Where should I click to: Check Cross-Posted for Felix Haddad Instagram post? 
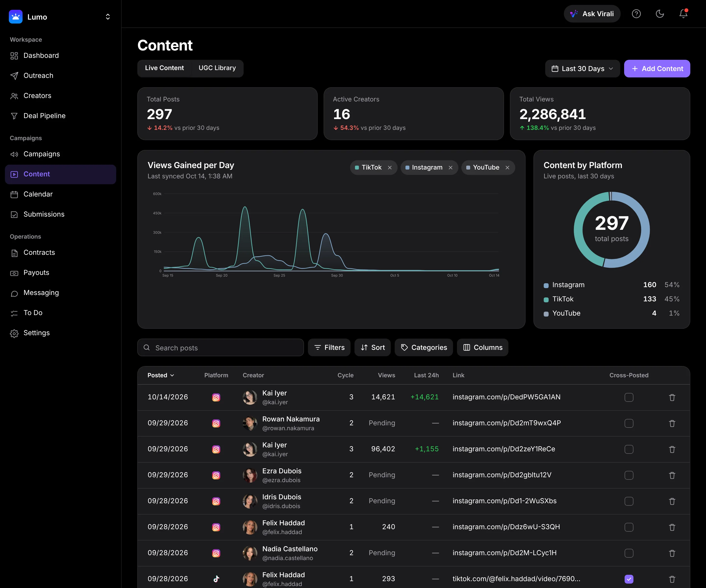tap(629, 527)
